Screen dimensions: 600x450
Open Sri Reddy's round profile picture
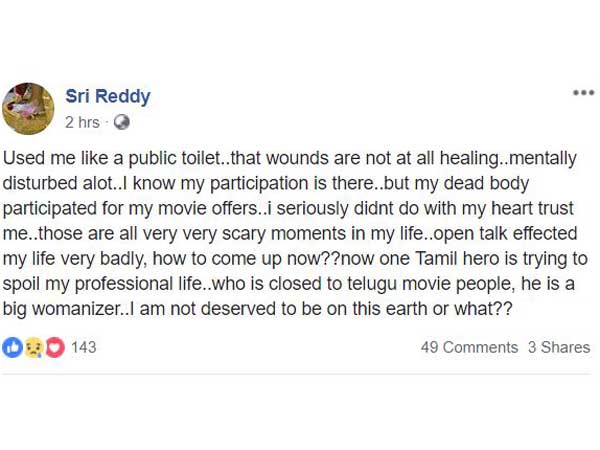[x=28, y=109]
